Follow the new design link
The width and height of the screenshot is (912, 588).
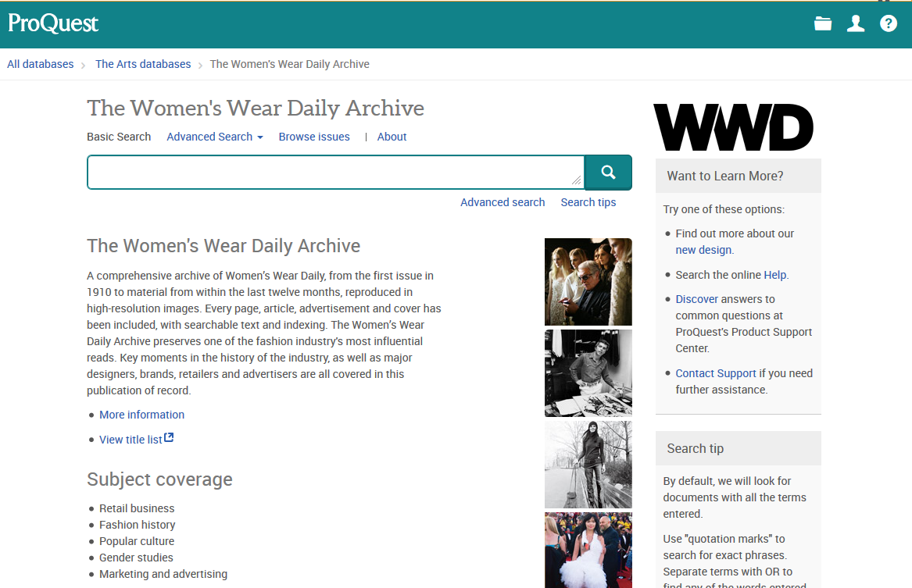click(x=703, y=250)
